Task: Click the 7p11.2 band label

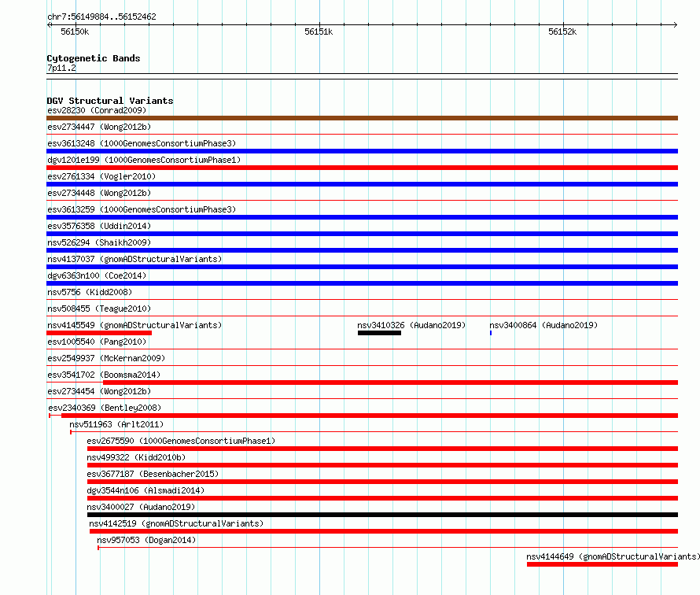Action: 61,68
